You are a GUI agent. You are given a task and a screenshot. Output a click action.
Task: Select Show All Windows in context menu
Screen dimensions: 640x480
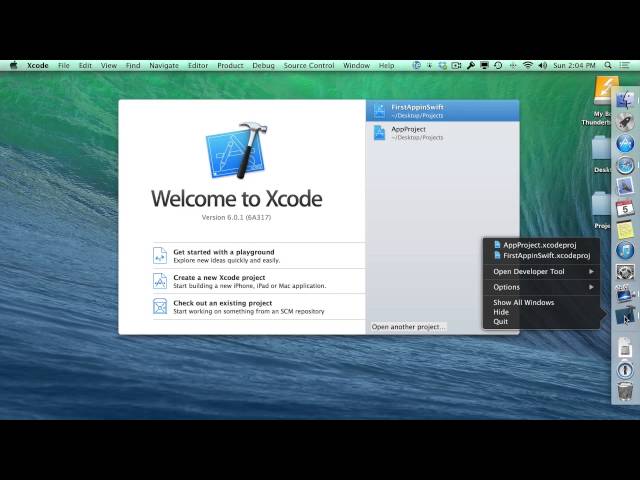click(x=541, y=302)
